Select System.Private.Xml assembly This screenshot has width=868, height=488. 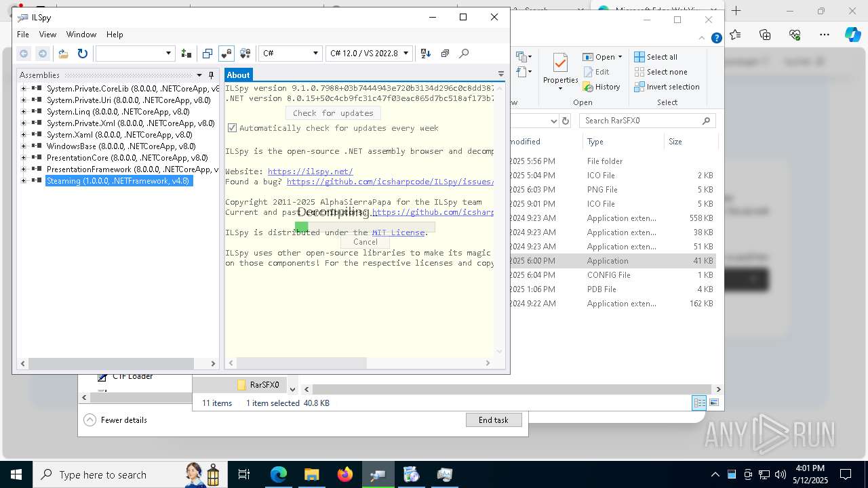(x=130, y=123)
